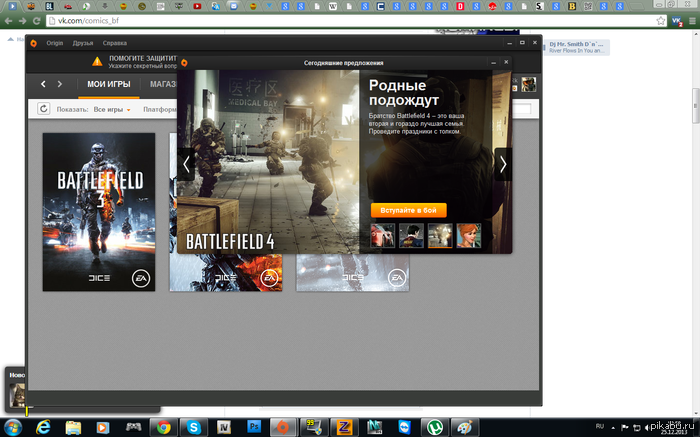Select the red-haired character promo thumbnail

click(469, 235)
